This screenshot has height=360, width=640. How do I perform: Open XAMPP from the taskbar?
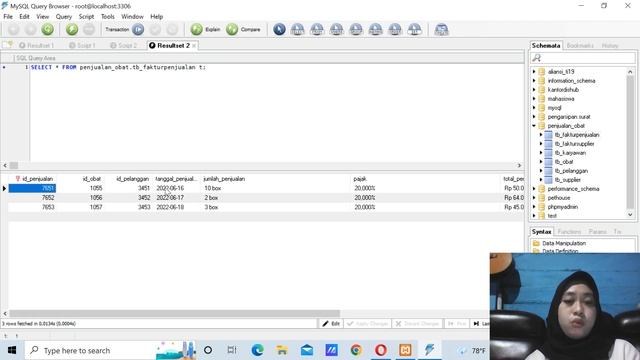(x=405, y=350)
